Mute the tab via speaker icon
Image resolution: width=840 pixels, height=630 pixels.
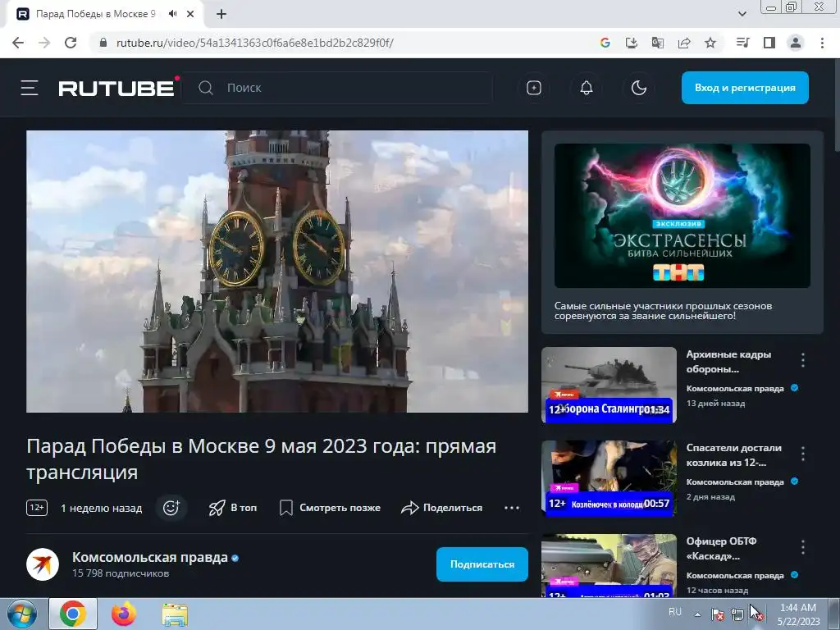pyautogui.click(x=172, y=14)
